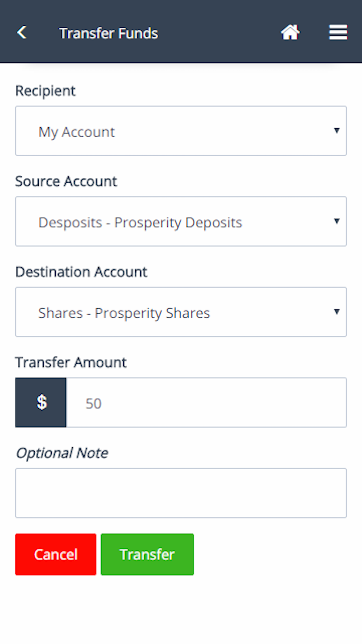Click the Recipient label
This screenshot has height=644, width=362.
pyautogui.click(x=45, y=90)
